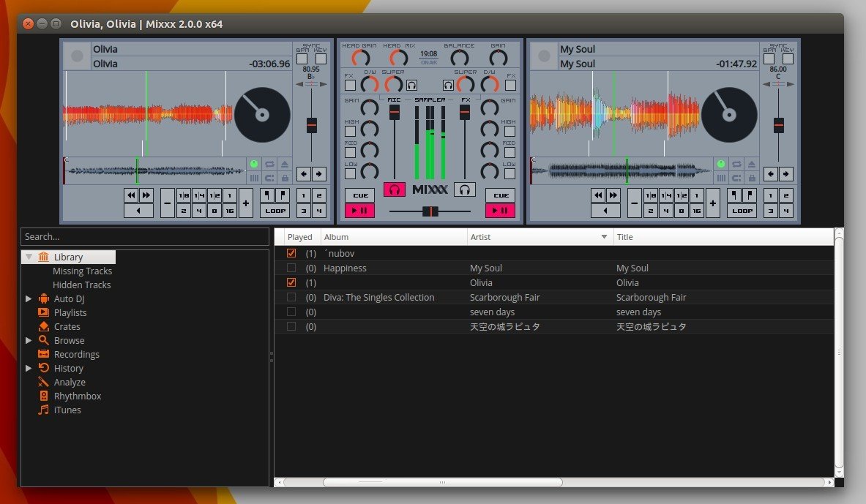Double the My Soul deck loop with the plus button
The width and height of the screenshot is (866, 504).
coord(713,203)
